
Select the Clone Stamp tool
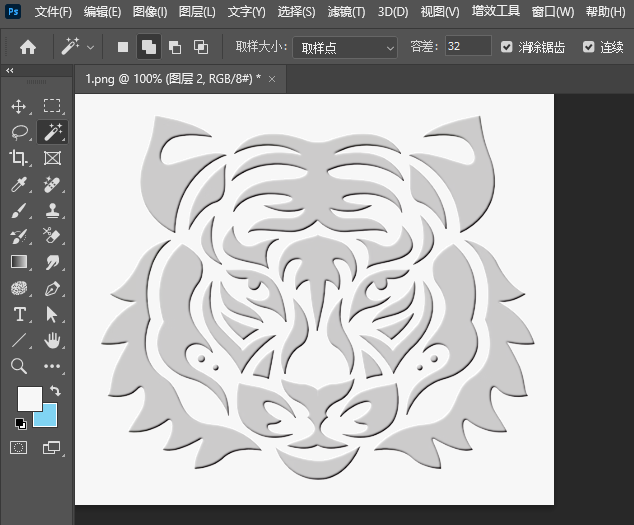point(52,210)
